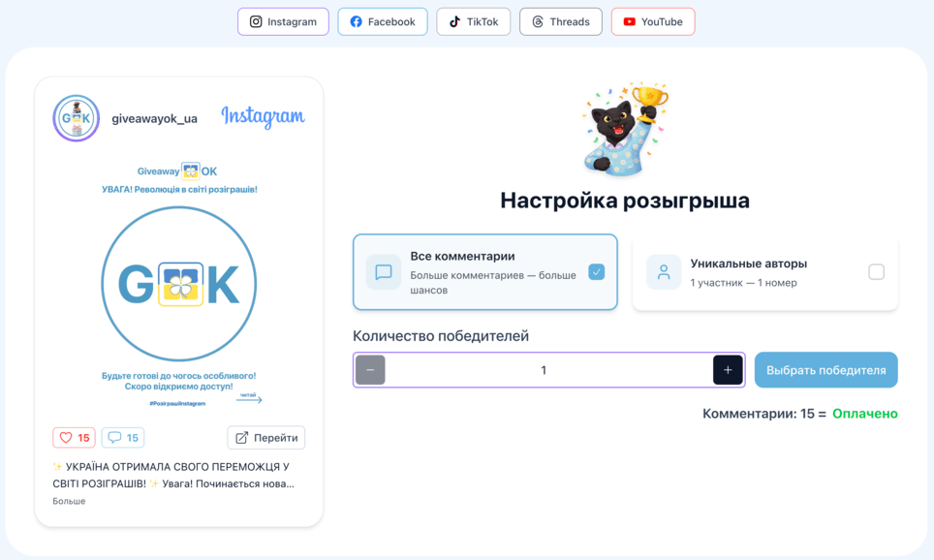
Task: Switch to the Instagram tab
Action: click(x=283, y=22)
